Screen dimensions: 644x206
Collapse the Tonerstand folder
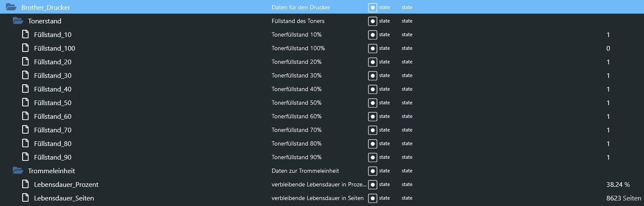[x=18, y=21]
